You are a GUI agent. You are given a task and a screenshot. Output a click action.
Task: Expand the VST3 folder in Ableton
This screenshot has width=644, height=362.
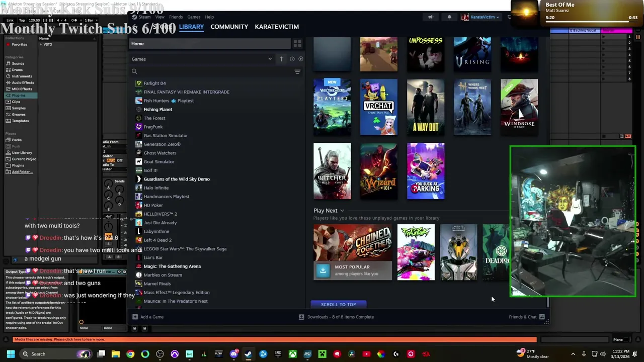pyautogui.click(x=41, y=44)
